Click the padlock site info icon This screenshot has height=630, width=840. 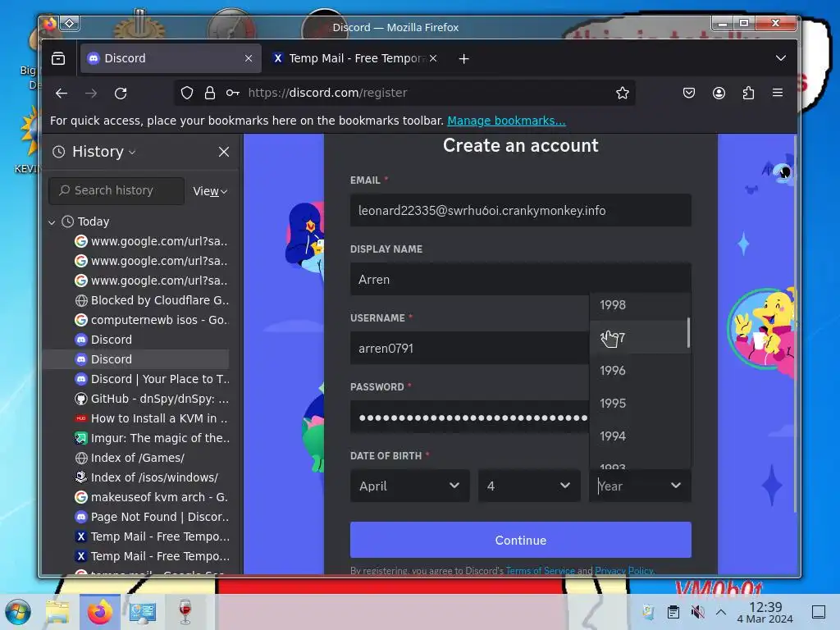[x=210, y=94]
